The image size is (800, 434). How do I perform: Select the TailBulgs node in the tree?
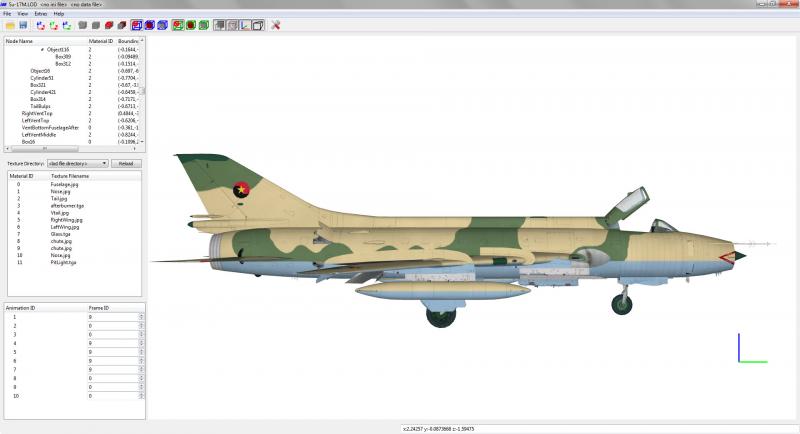tap(40, 106)
